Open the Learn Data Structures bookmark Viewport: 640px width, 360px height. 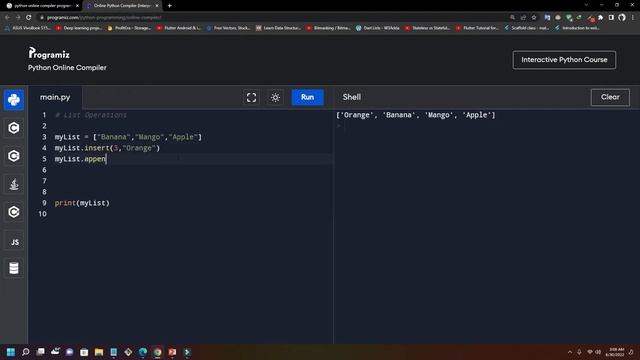(x=278, y=28)
